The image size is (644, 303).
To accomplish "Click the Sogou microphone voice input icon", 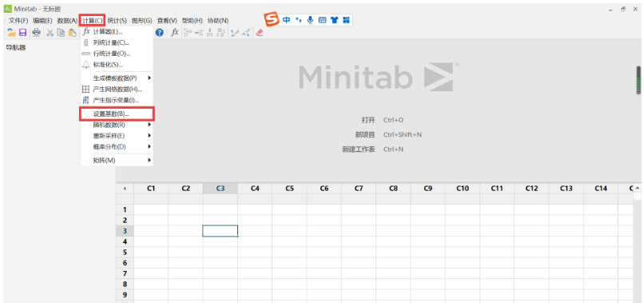I will point(311,20).
